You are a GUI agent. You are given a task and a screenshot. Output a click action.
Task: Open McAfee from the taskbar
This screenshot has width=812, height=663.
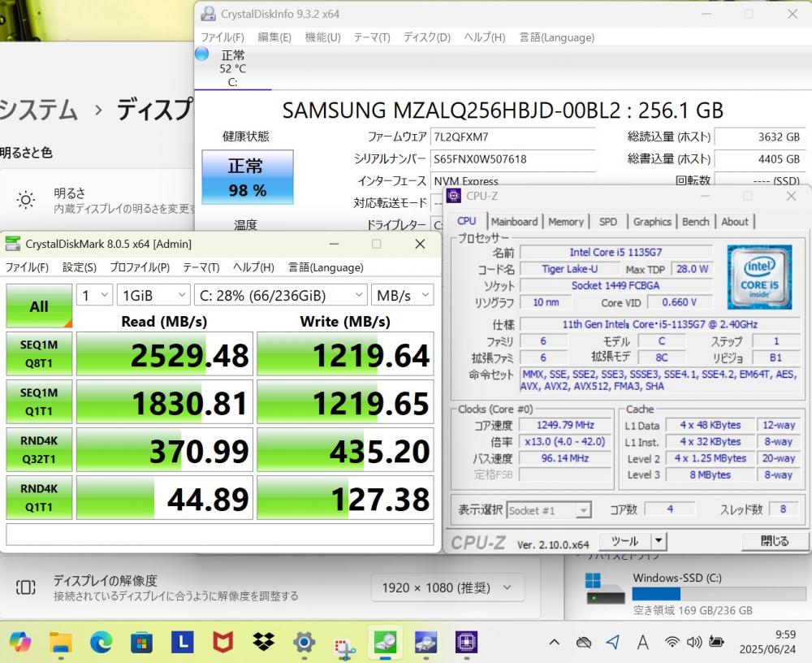coord(222,642)
